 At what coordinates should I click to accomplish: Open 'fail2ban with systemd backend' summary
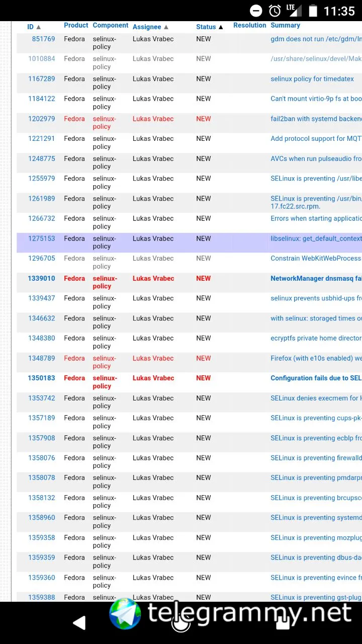click(x=316, y=119)
